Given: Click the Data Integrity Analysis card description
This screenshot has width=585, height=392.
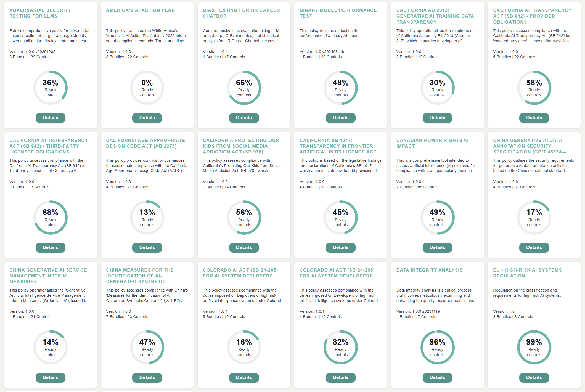Looking at the screenshot, I should [x=437, y=295].
